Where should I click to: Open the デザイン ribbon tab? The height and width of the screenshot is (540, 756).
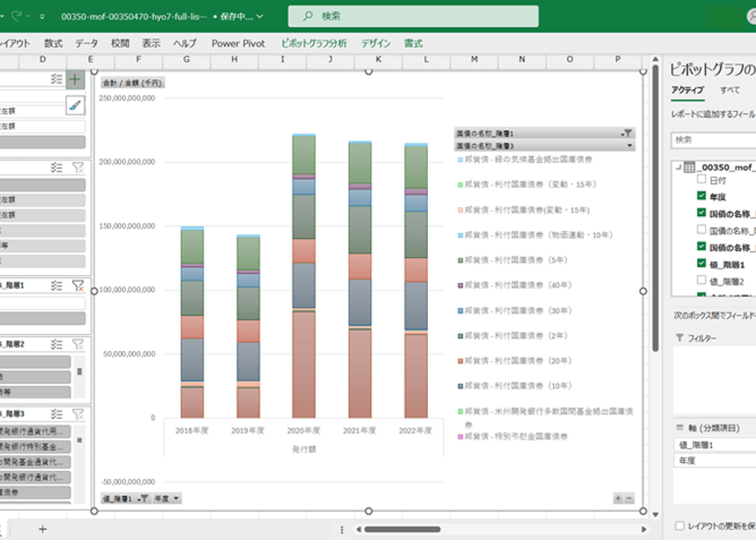click(x=376, y=43)
